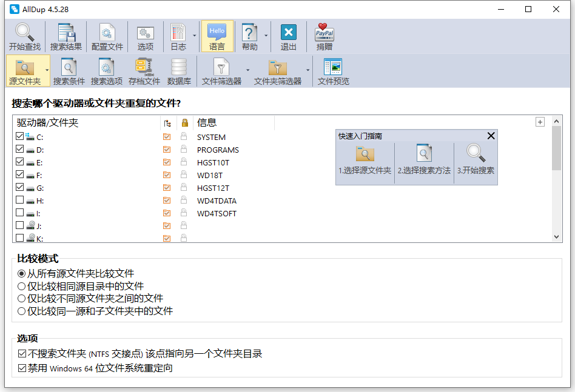Screen dimensions: 575x392
Task: Open the 帮助 question mark icon
Action: tap(249, 32)
